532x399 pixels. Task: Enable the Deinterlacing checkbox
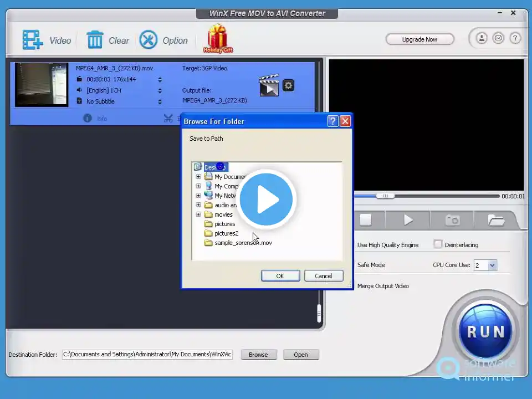click(438, 244)
